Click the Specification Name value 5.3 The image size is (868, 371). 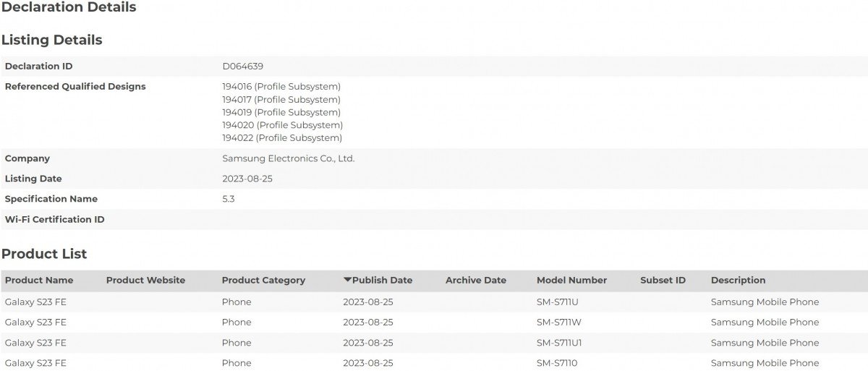[229, 199]
